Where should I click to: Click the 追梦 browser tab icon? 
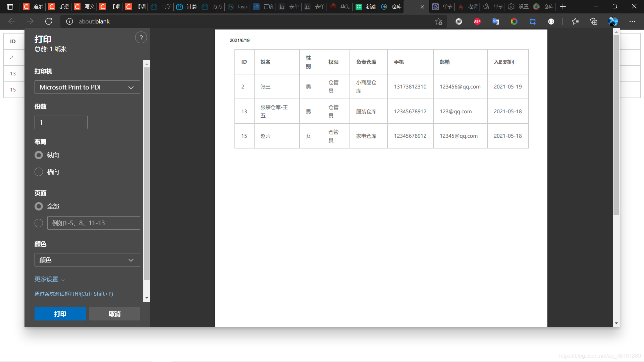tap(28, 7)
